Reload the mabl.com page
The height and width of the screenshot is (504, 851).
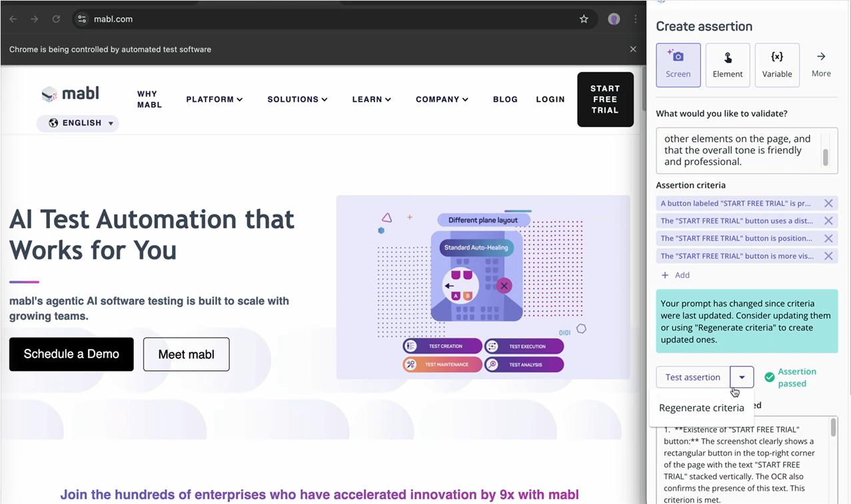pyautogui.click(x=56, y=19)
